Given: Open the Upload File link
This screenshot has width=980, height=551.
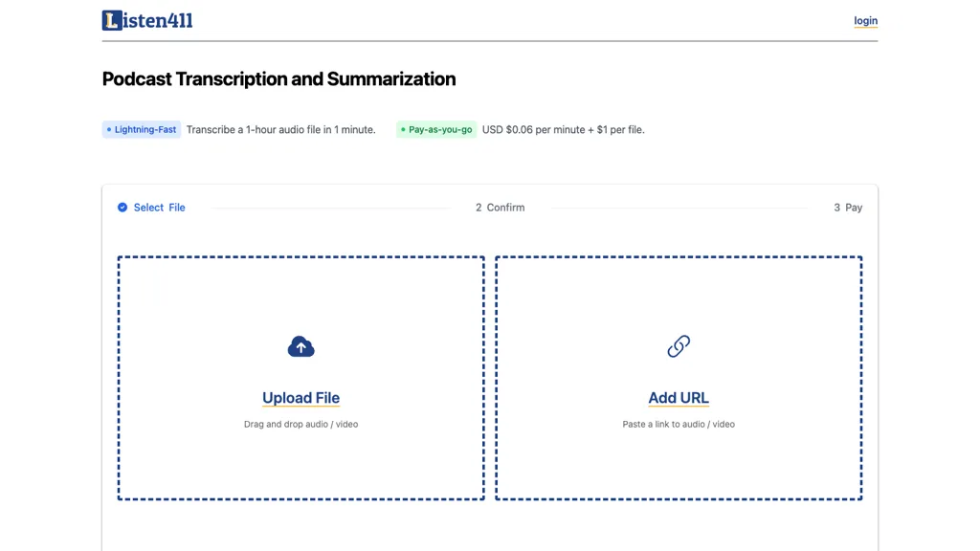Looking at the screenshot, I should pyautogui.click(x=301, y=398).
